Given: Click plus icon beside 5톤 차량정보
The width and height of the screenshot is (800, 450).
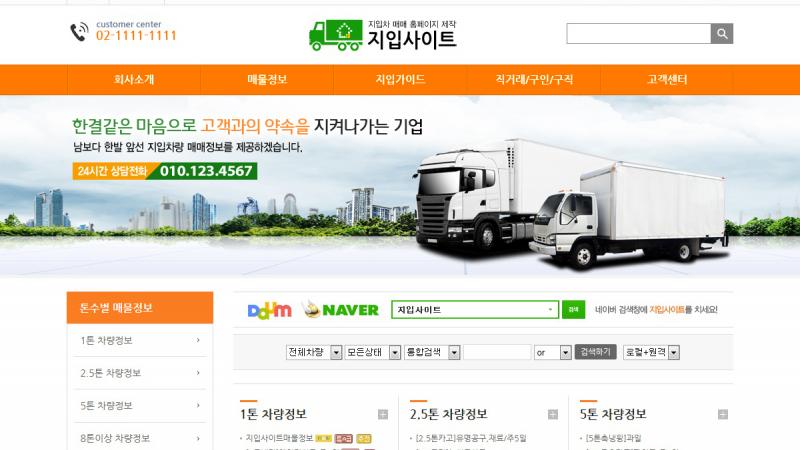Looking at the screenshot, I should tap(722, 414).
